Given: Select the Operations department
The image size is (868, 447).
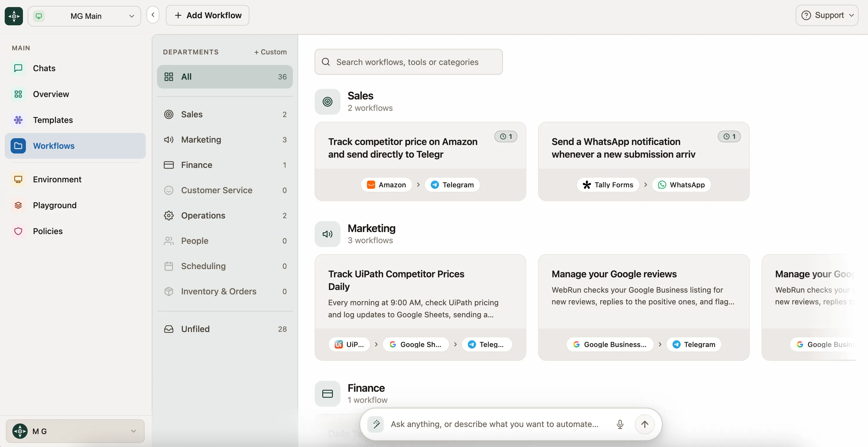Looking at the screenshot, I should 225,215.
